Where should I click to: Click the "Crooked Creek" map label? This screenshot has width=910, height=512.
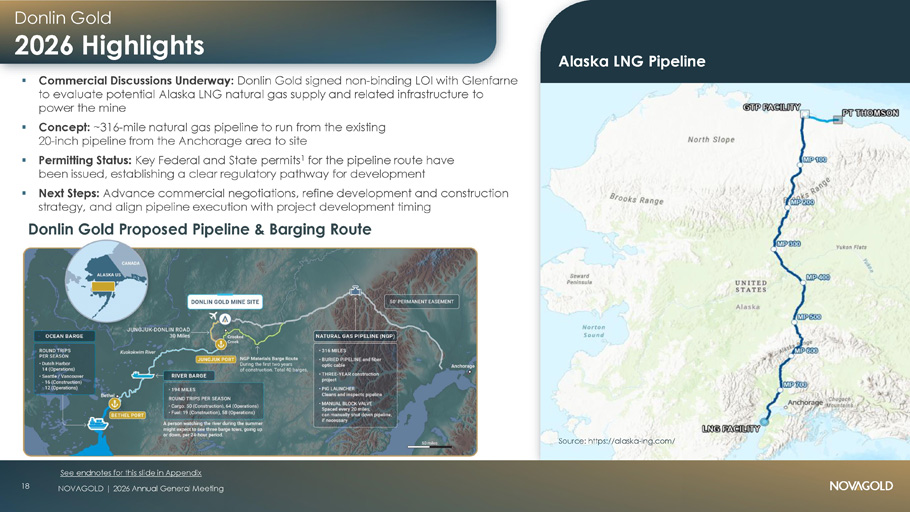[234, 339]
